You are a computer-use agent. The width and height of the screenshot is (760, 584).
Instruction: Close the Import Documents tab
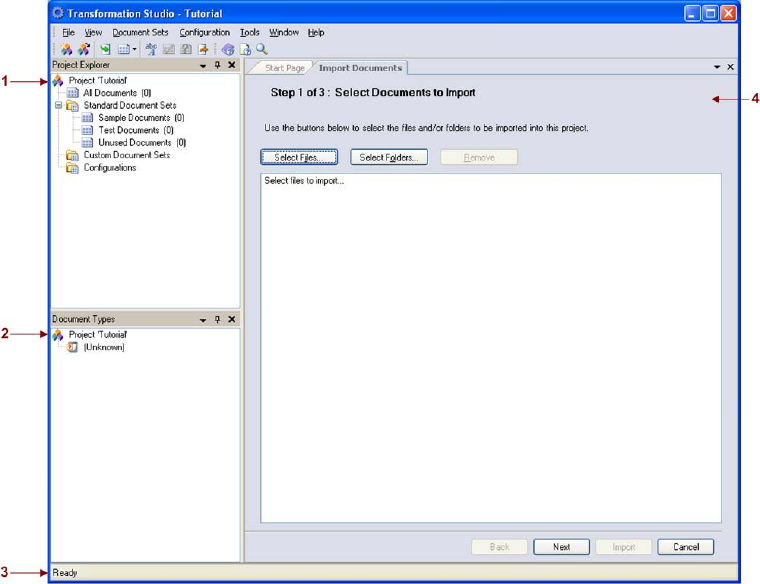click(x=730, y=67)
